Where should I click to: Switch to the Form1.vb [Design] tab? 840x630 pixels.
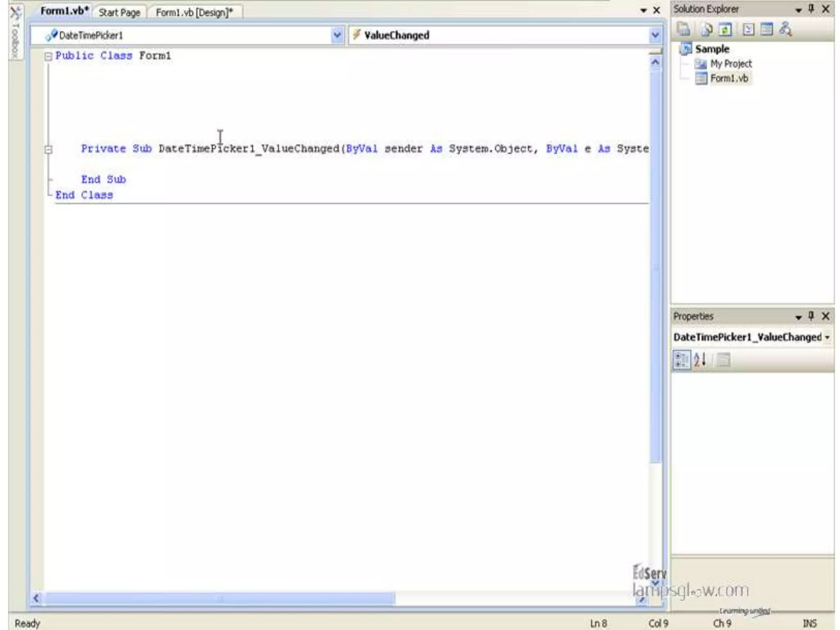click(x=194, y=13)
